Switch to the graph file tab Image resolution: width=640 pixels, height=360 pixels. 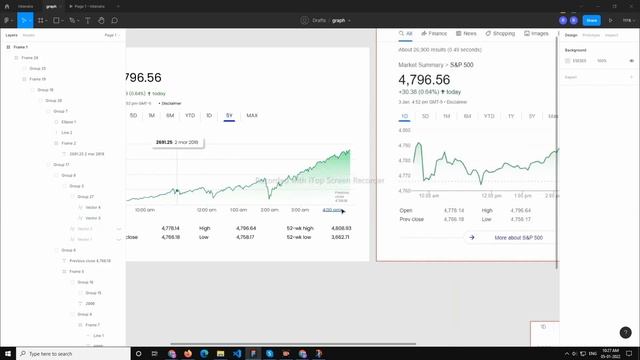pos(51,6)
